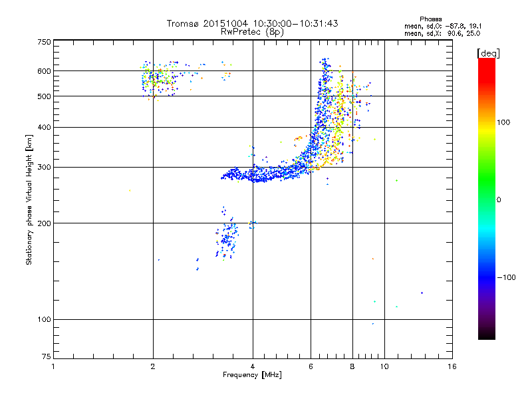Click the 'mean, sd,O: -87.8, 19.1' line
532x399 pixels.
point(443,26)
